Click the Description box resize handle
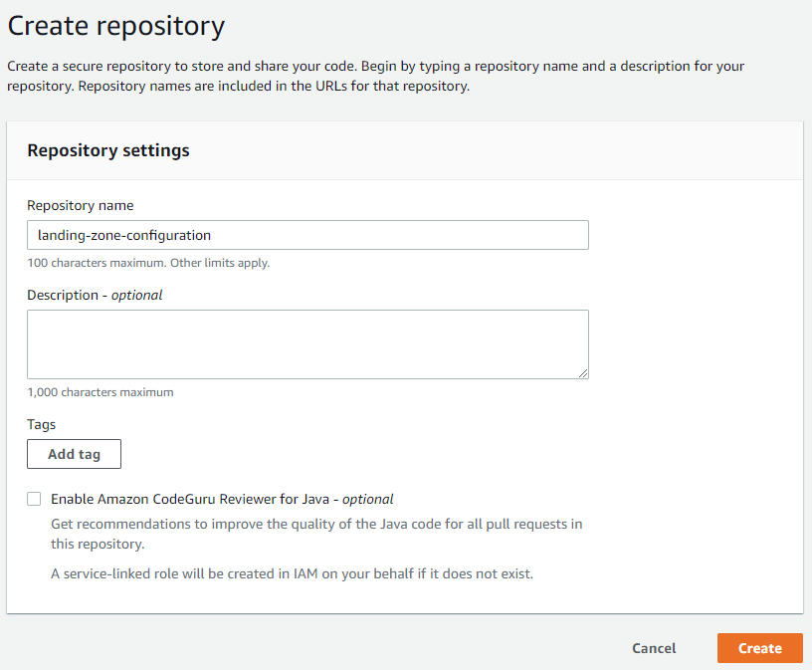This screenshot has width=812, height=670. coord(583,373)
